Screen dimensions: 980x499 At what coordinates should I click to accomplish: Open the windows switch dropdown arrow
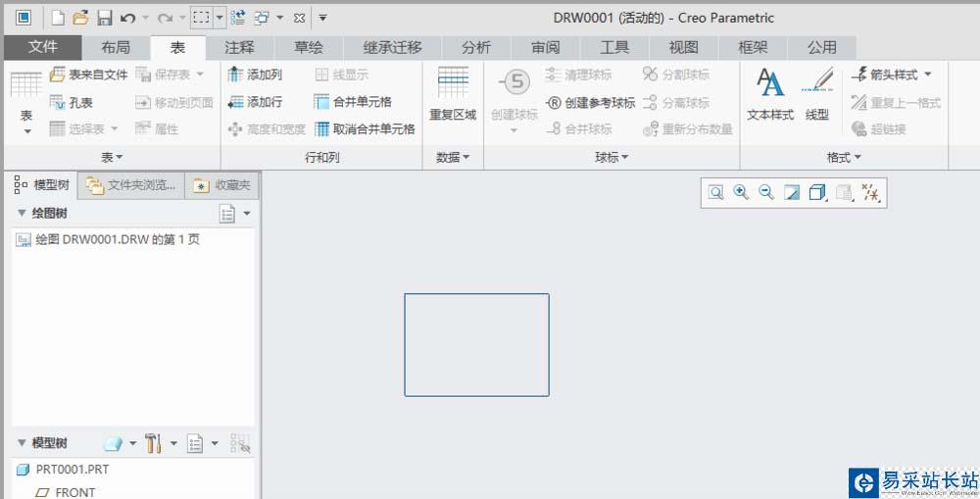click(x=280, y=18)
